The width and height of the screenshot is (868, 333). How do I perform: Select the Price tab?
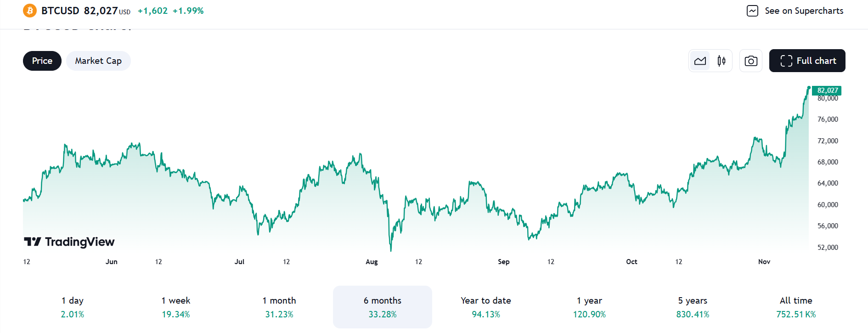pyautogui.click(x=42, y=61)
